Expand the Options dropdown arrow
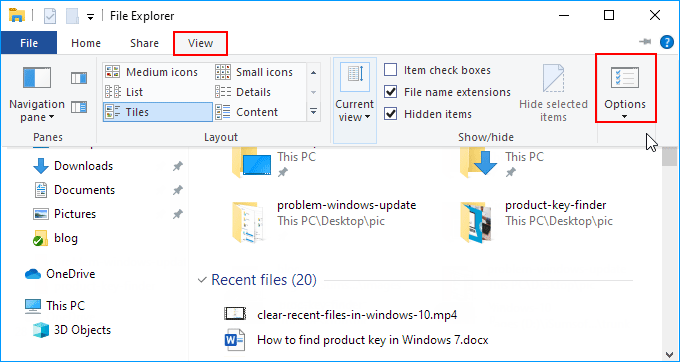 [625, 117]
